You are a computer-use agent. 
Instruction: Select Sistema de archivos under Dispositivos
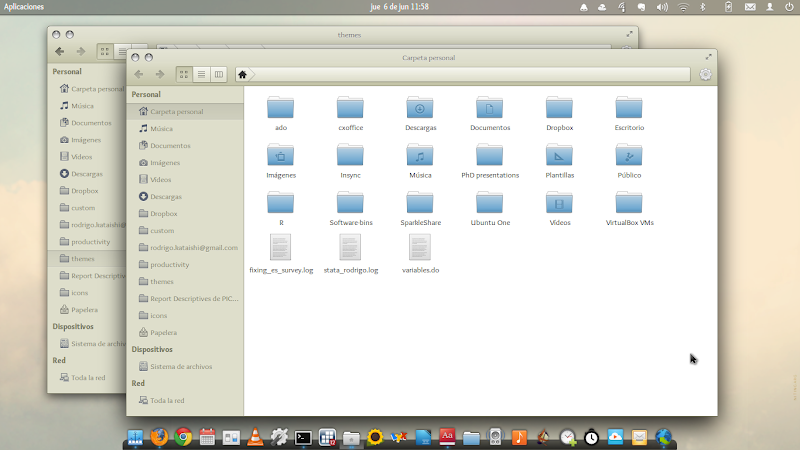(x=181, y=366)
